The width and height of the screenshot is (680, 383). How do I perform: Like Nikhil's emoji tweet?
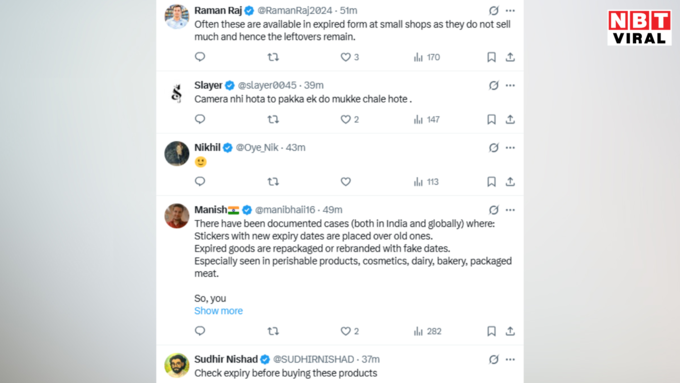pyautogui.click(x=346, y=182)
